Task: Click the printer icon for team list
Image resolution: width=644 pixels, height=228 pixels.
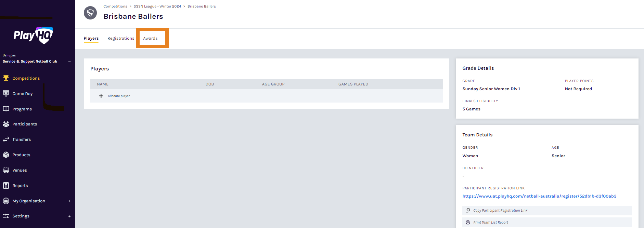Action: (x=468, y=223)
